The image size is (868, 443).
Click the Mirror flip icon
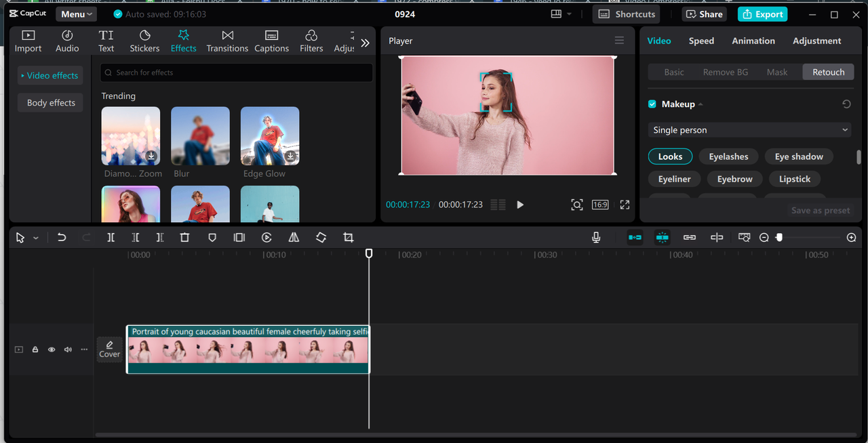294,238
